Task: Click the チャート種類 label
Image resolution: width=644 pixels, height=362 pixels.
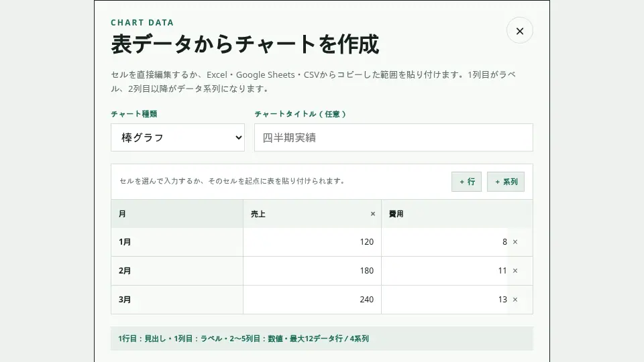Action: pos(134,114)
